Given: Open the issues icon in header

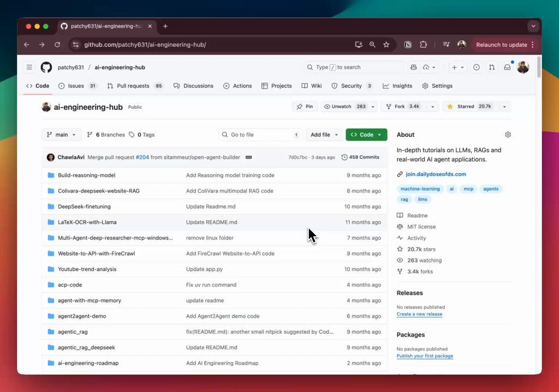Looking at the screenshot, I should coord(476,67).
